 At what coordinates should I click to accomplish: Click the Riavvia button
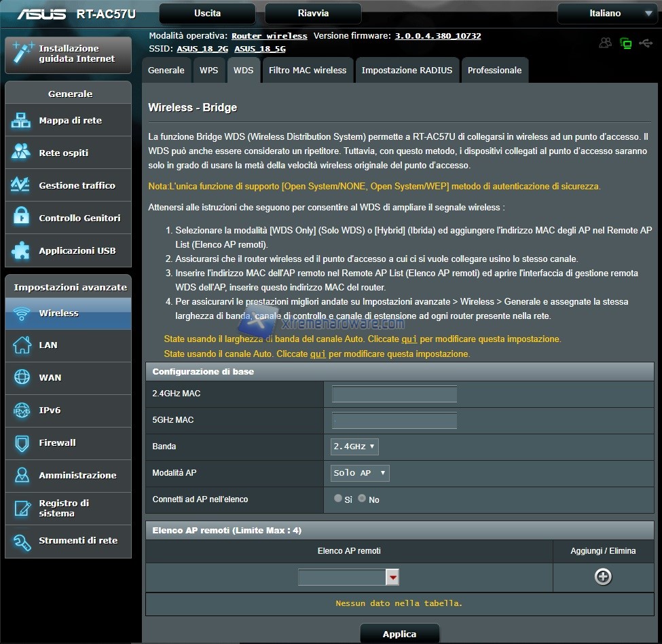[x=313, y=14]
